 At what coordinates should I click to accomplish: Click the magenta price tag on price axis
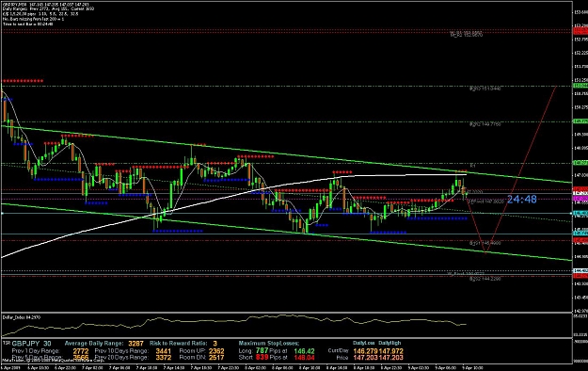pyautogui.click(x=580, y=198)
